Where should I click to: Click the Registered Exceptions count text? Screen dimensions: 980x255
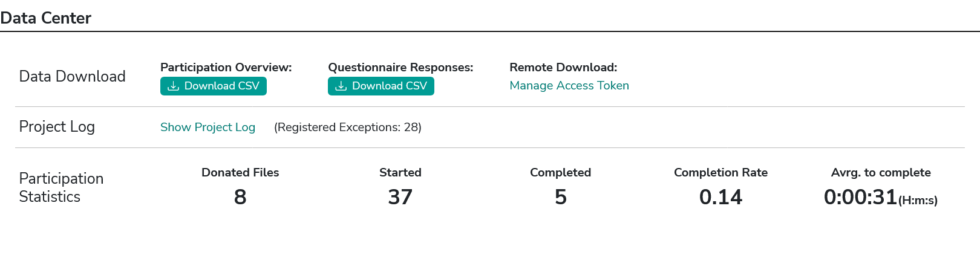coord(348,127)
